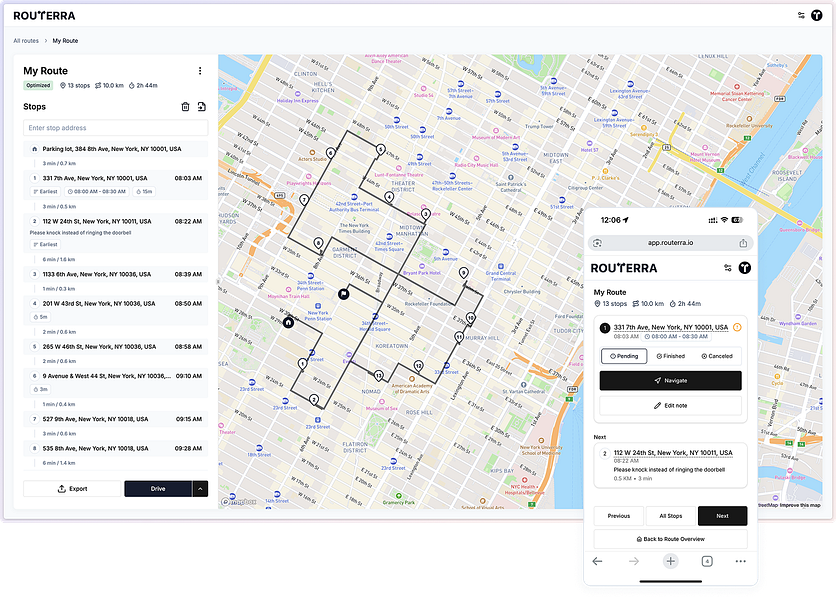
Task: Click the 08:00 AM - 08:30 AM time window tag
Action: tap(97, 191)
